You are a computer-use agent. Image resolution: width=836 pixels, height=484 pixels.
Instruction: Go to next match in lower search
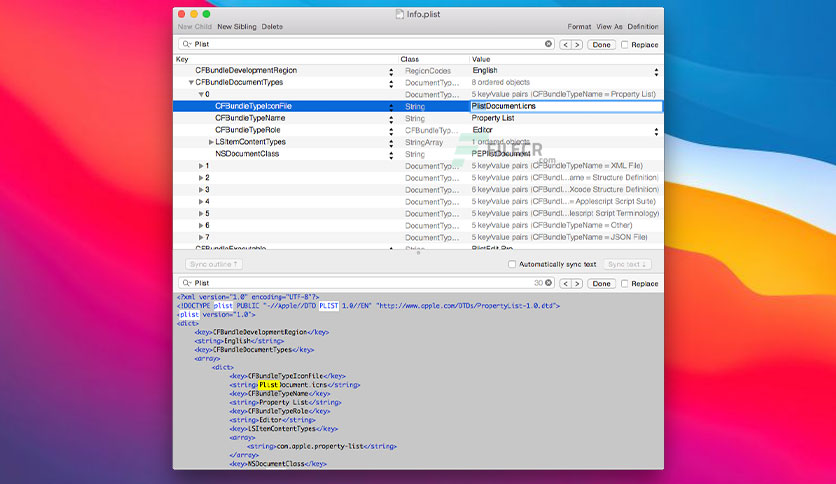coord(577,284)
